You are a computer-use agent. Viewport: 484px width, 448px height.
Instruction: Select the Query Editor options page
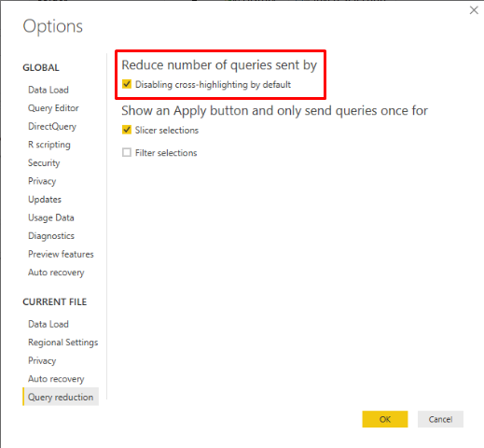click(x=53, y=108)
